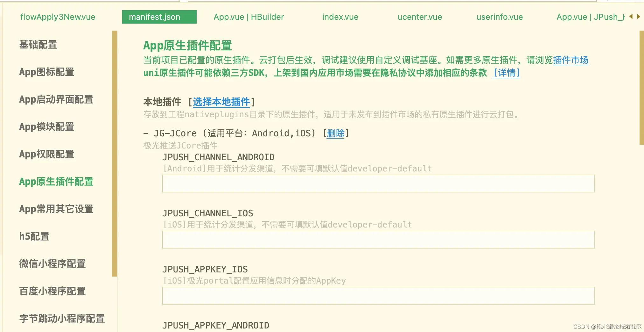The image size is (644, 332).
Task: Open 字节跳动小程序配置 section
Action: pos(62,319)
